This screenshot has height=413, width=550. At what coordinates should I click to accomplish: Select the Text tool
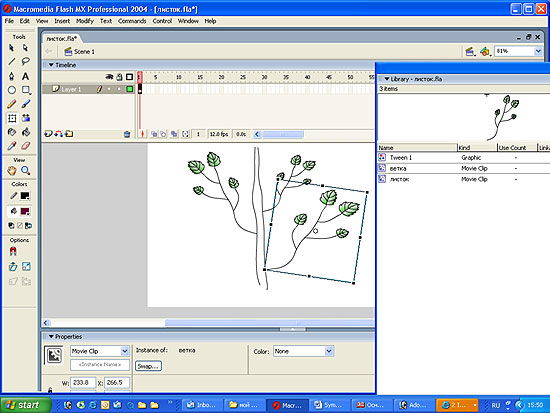tap(25, 76)
